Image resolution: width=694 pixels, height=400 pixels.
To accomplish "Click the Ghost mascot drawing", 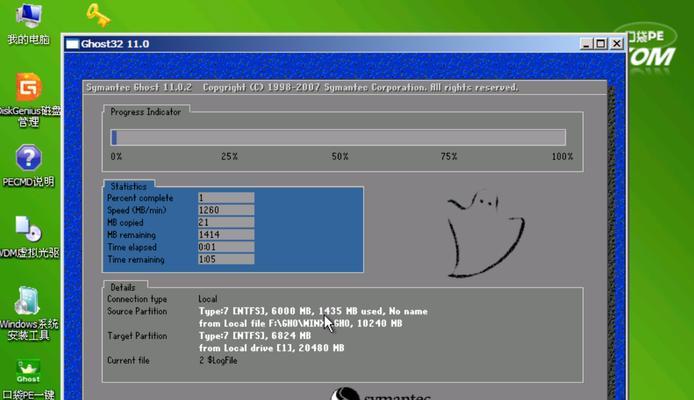I will point(486,234).
